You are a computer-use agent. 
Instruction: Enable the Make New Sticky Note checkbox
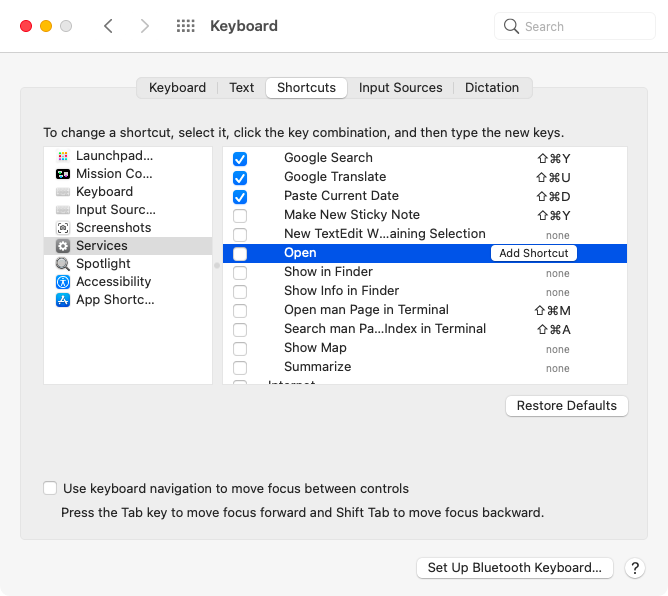point(240,216)
